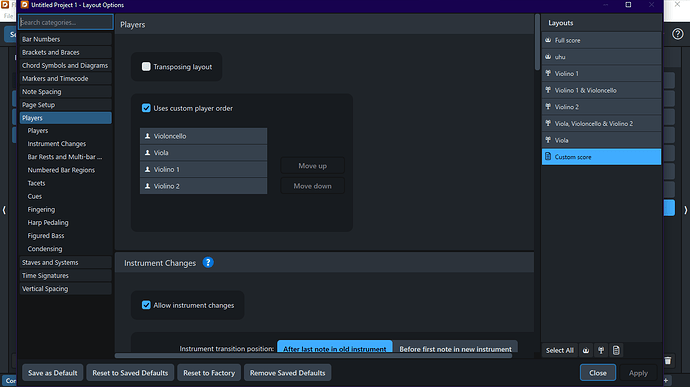Uncheck Allow instrument changes
Image resolution: width=690 pixels, height=387 pixels.
point(146,305)
